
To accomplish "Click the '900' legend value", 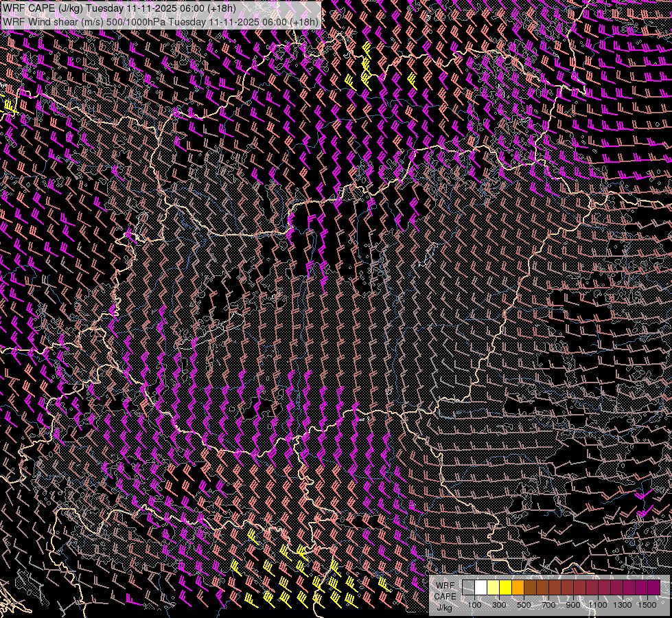I will pyautogui.click(x=573, y=605).
